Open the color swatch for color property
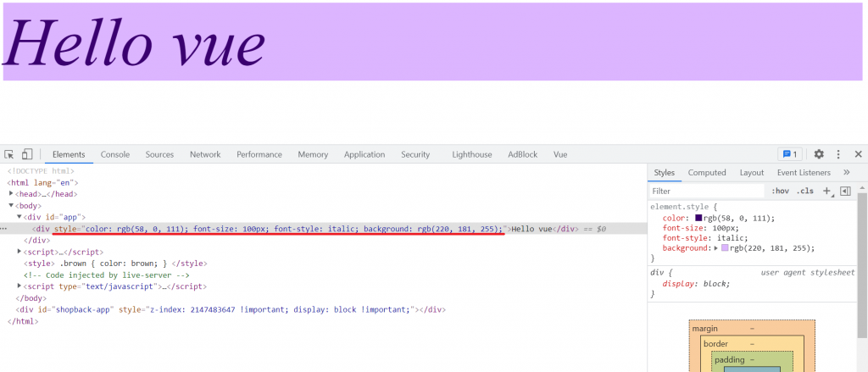868x372 pixels. (x=698, y=218)
